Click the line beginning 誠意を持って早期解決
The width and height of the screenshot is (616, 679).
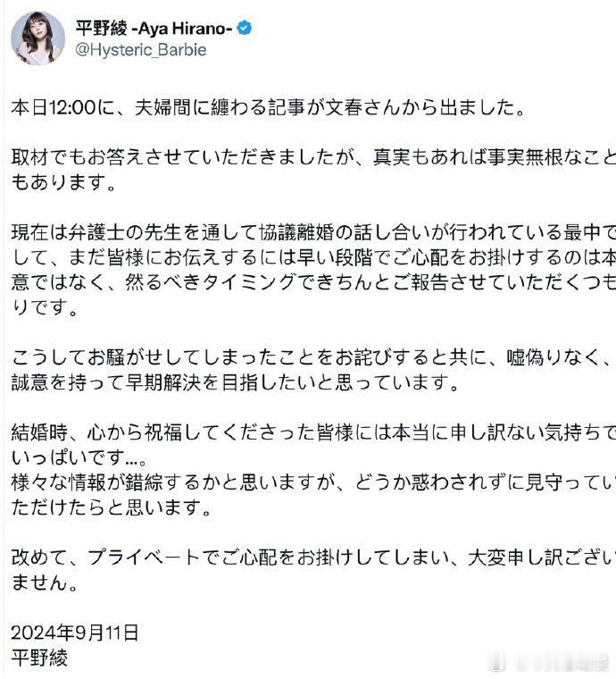coord(235,382)
